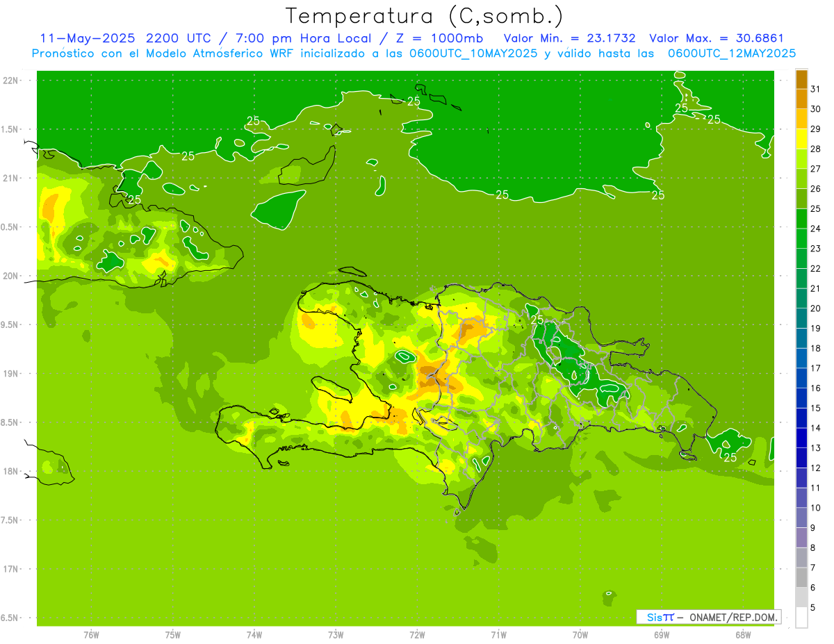
Task: Click the colorbar label '25'
Action: click(x=816, y=208)
